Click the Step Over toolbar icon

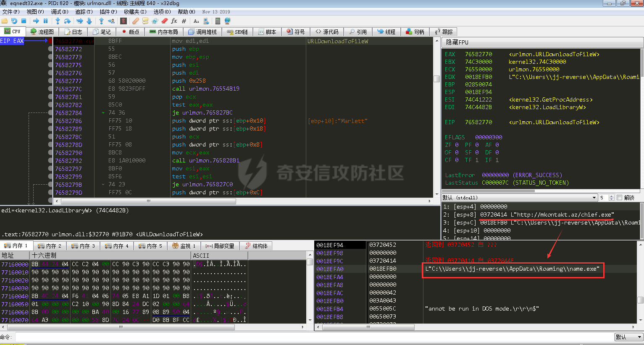[x=67, y=21]
